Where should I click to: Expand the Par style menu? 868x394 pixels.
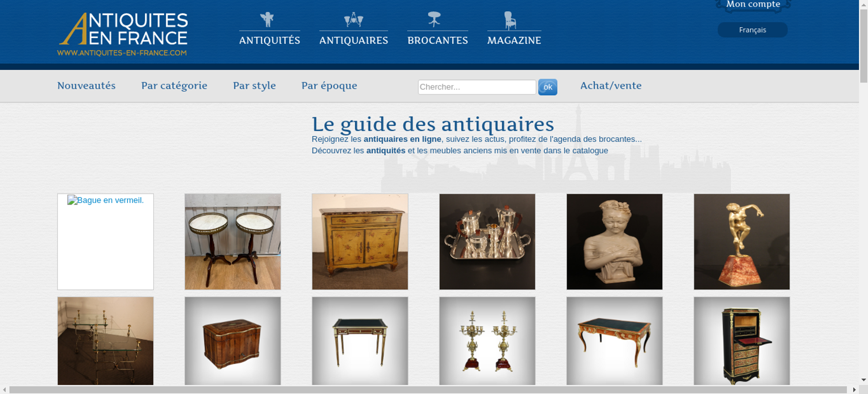coord(254,85)
